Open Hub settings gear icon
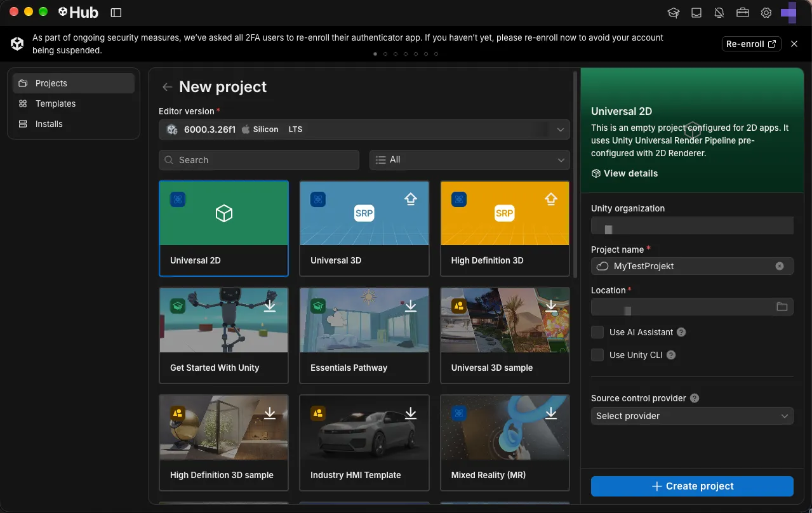The image size is (812, 513). [x=766, y=13]
